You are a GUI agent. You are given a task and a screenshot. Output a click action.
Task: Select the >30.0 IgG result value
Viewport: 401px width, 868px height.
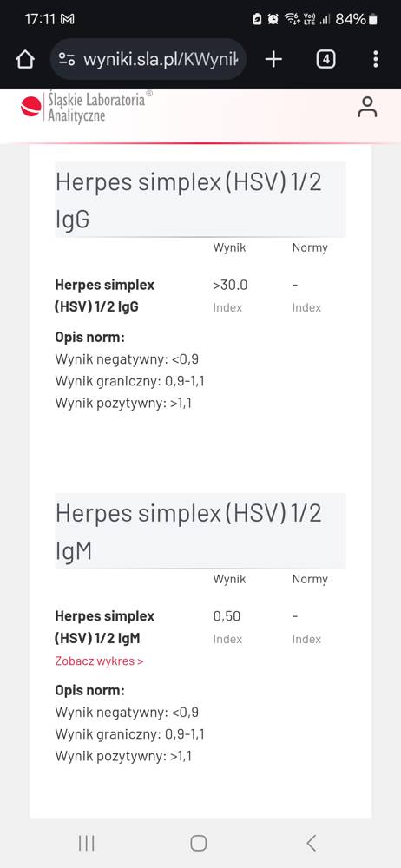coord(230,285)
